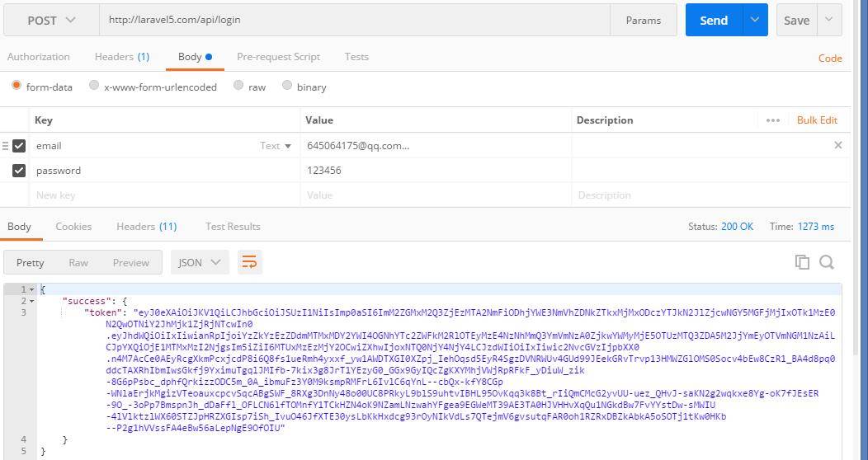
Task: Open search in response body
Action: 827,262
